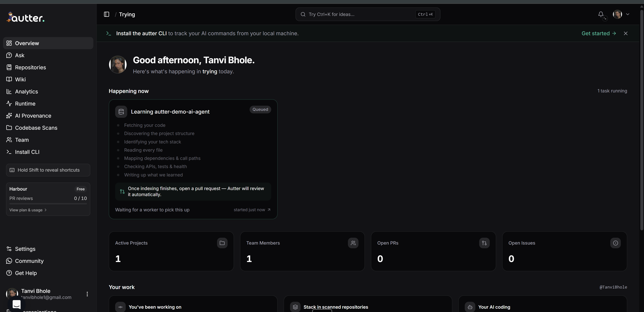The height and width of the screenshot is (312, 644).
Task: Click the Install CLI terminal icon
Action: 9,152
